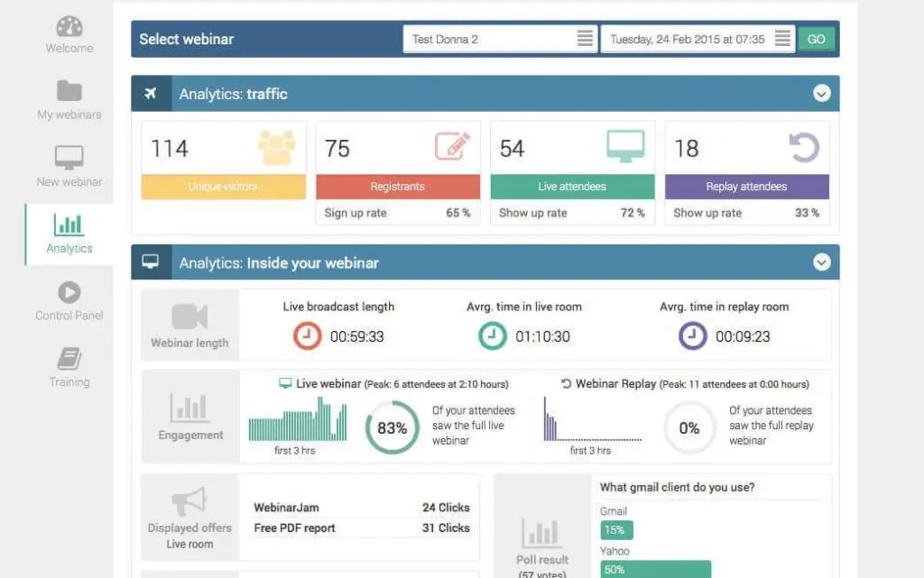Screen dimensions: 924x578
Task: Click the Webinar length camera icon
Action: (189, 317)
